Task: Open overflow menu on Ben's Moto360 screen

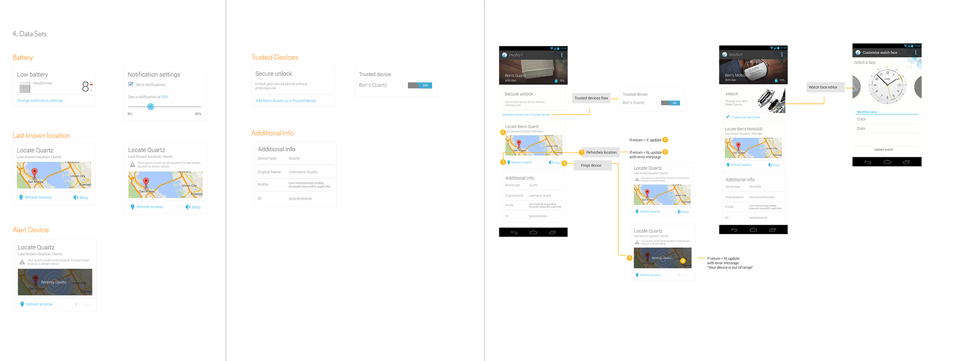Action: tap(782, 54)
